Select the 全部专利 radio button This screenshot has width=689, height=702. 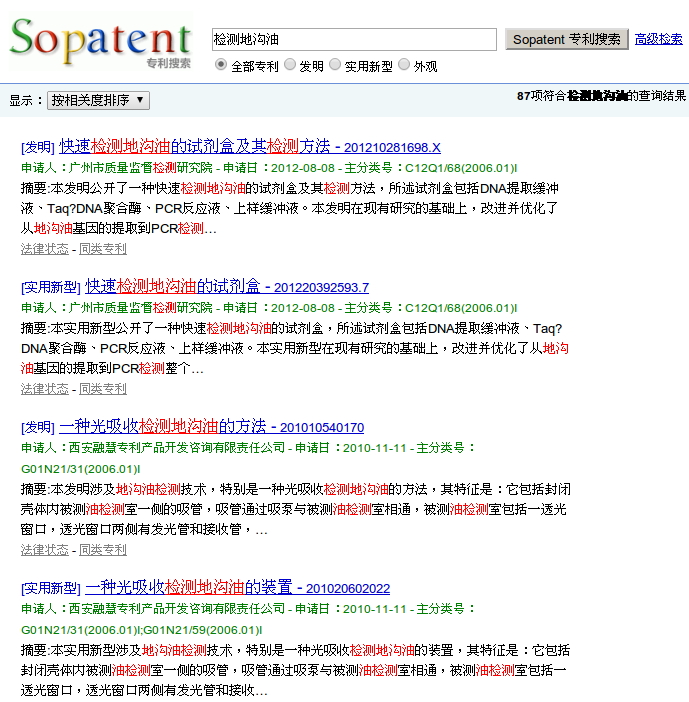tap(221, 65)
